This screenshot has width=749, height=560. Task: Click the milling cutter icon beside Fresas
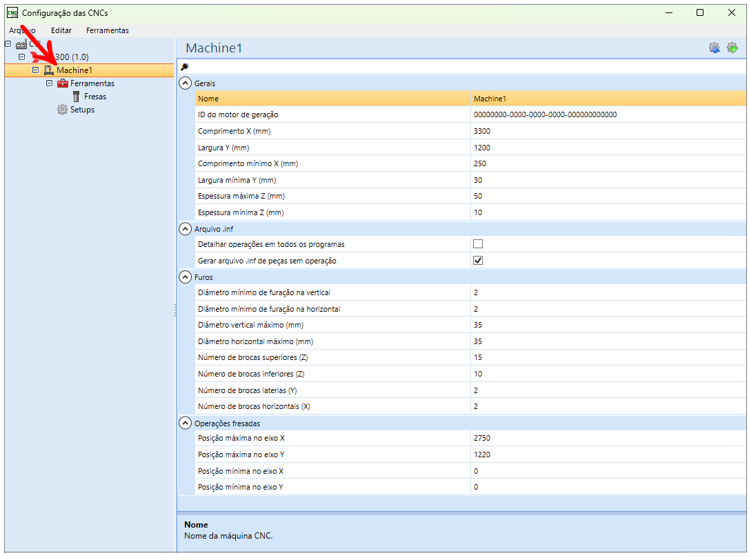[76, 97]
